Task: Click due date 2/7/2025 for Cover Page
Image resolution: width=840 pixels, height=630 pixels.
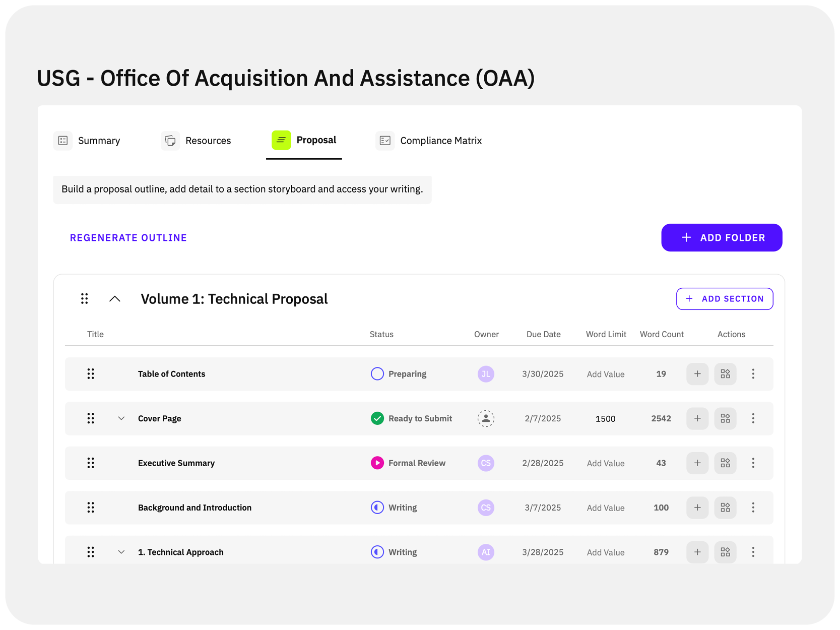Action: click(x=543, y=418)
